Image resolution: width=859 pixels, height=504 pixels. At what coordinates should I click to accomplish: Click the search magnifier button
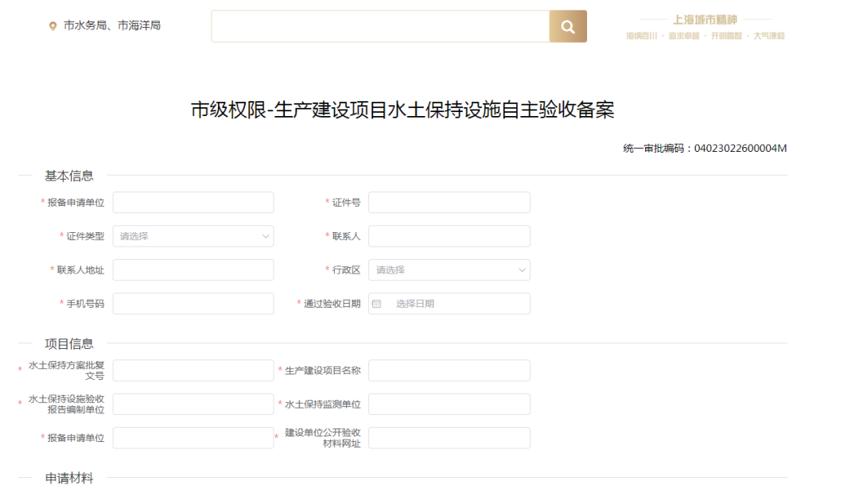tap(568, 26)
